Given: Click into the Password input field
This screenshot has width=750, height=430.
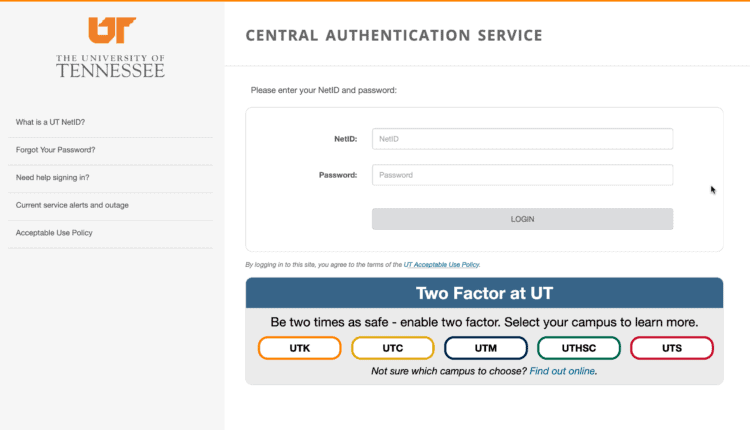Looking at the screenshot, I should coord(522,175).
